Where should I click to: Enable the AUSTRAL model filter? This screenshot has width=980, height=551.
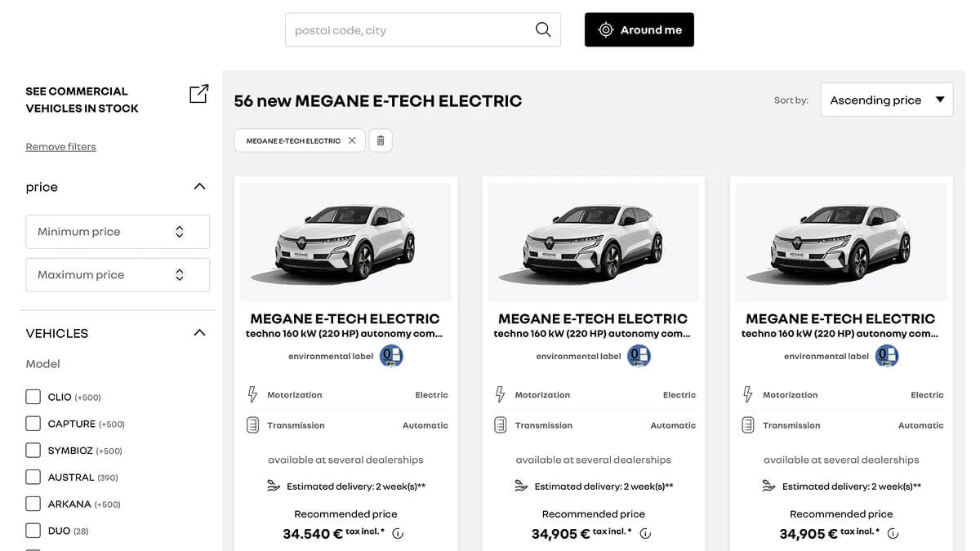[33, 477]
